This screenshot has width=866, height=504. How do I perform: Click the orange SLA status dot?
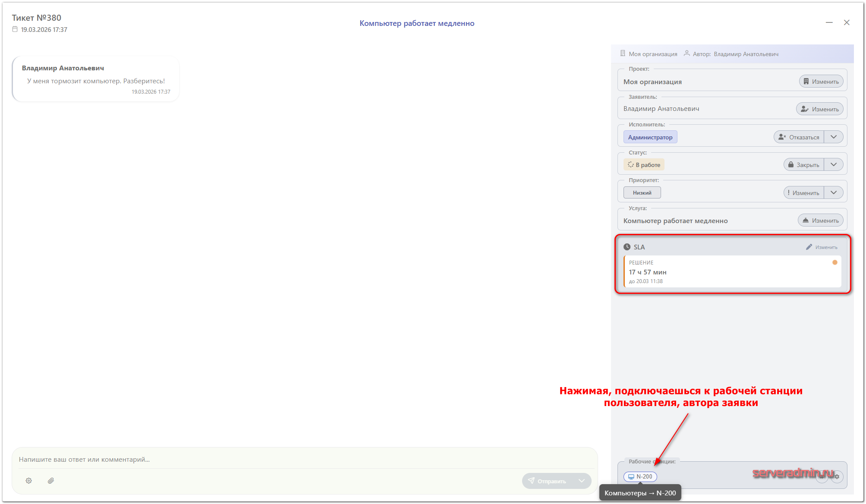835,262
